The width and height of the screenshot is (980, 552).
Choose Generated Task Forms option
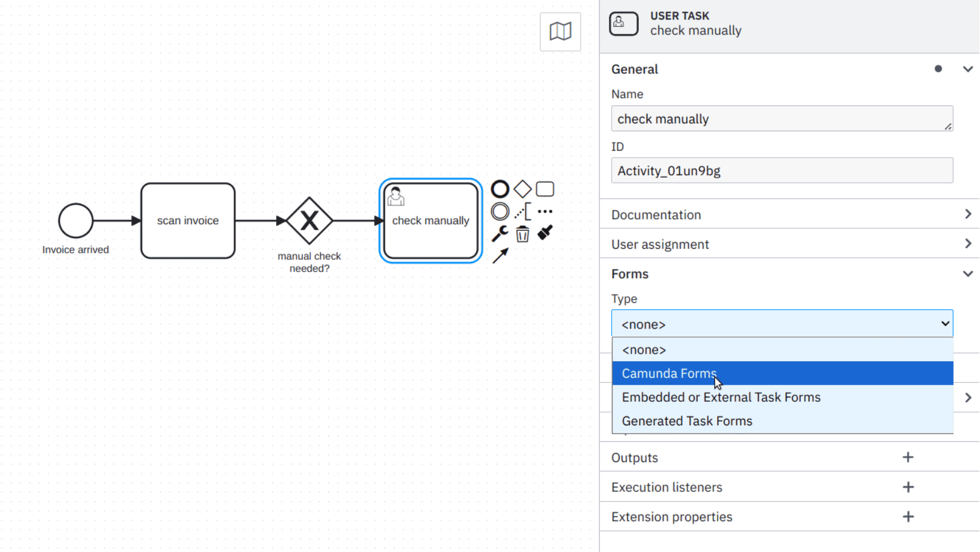tap(782, 421)
